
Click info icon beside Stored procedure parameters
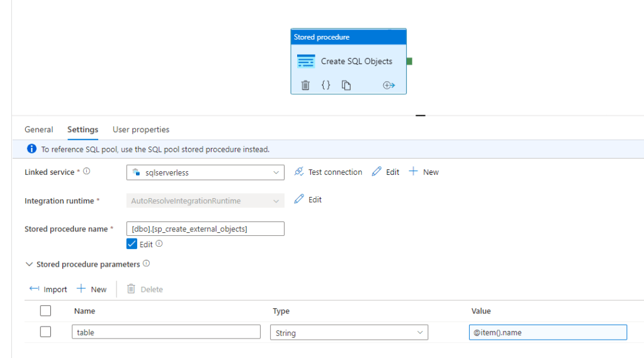[146, 264]
